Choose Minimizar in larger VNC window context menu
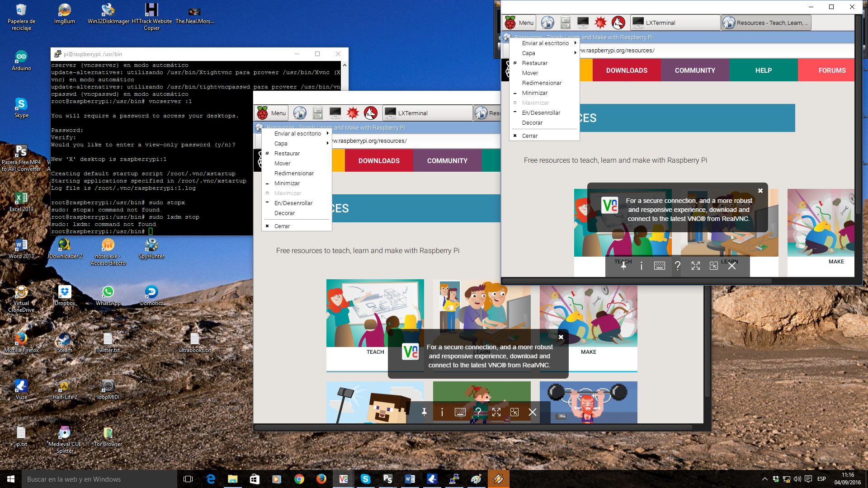Viewport: 868px width, 488px height. coord(297,183)
